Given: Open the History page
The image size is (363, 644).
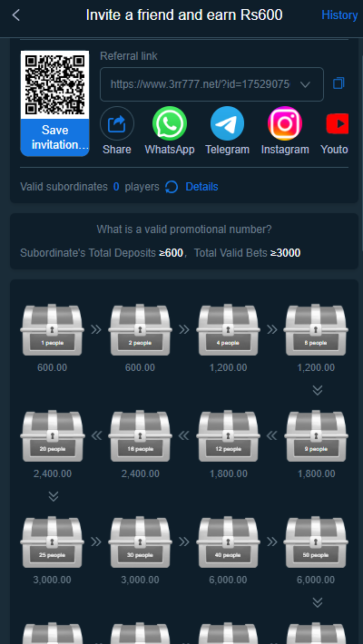Looking at the screenshot, I should coord(339,15).
